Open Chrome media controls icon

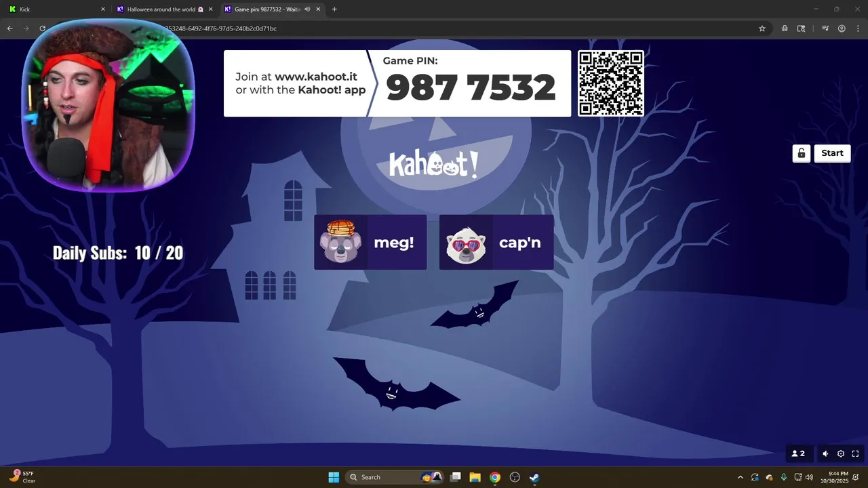(x=825, y=28)
